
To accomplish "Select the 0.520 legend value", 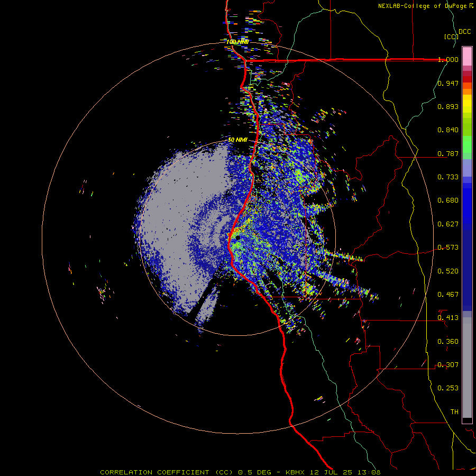I will point(448,271).
